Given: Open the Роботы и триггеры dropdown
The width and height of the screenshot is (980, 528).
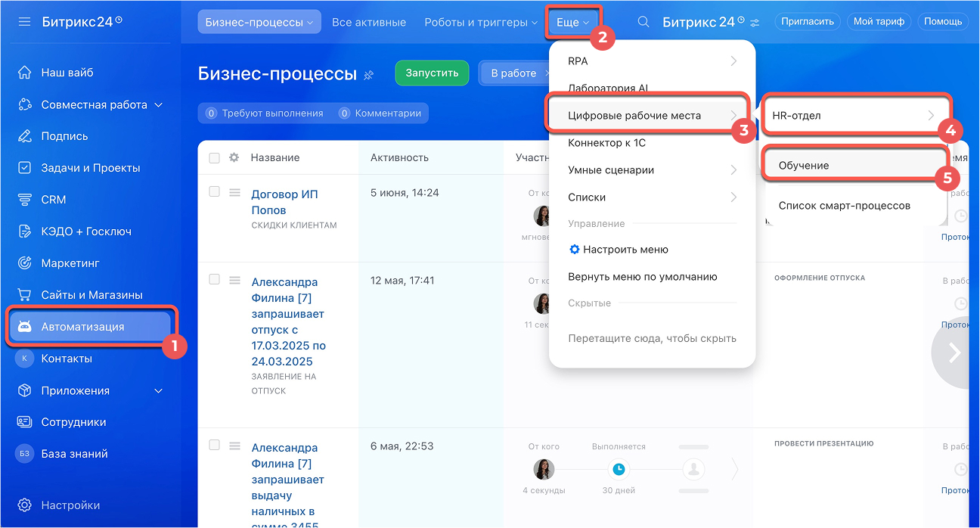Looking at the screenshot, I should pyautogui.click(x=481, y=22).
